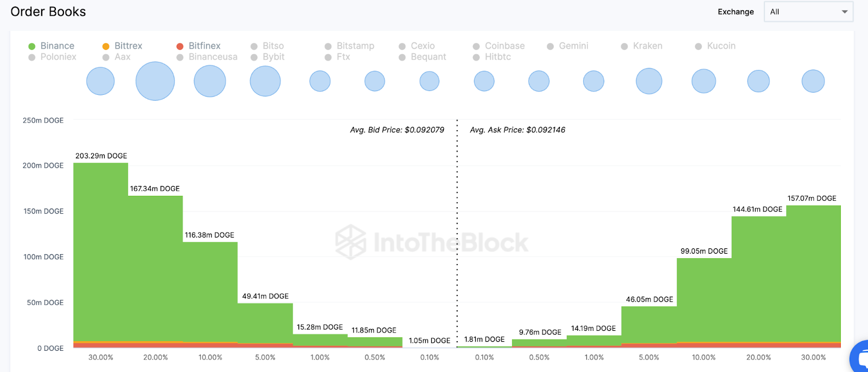
Task: Show the Kucoin exchange series
Action: 715,46
